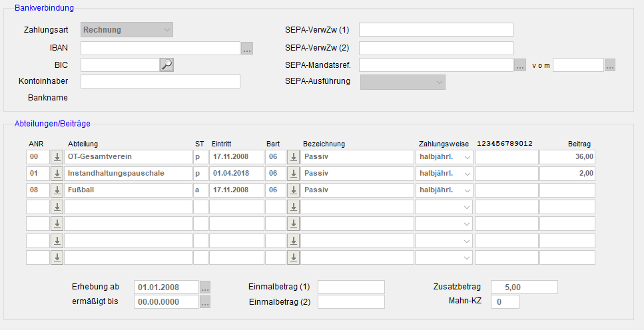Open the Zahlungsweise dropdown in first empty row
This screenshot has height=330, width=644.
pos(444,207)
